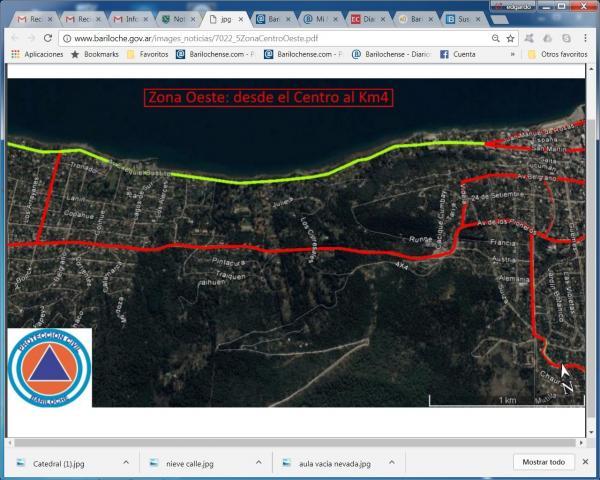Click the horizontal scrollbar right arrow
The width and height of the screenshot is (600, 480).
581,443
